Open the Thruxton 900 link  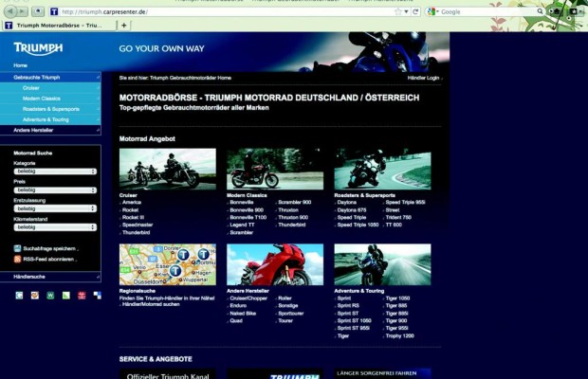[x=293, y=217]
